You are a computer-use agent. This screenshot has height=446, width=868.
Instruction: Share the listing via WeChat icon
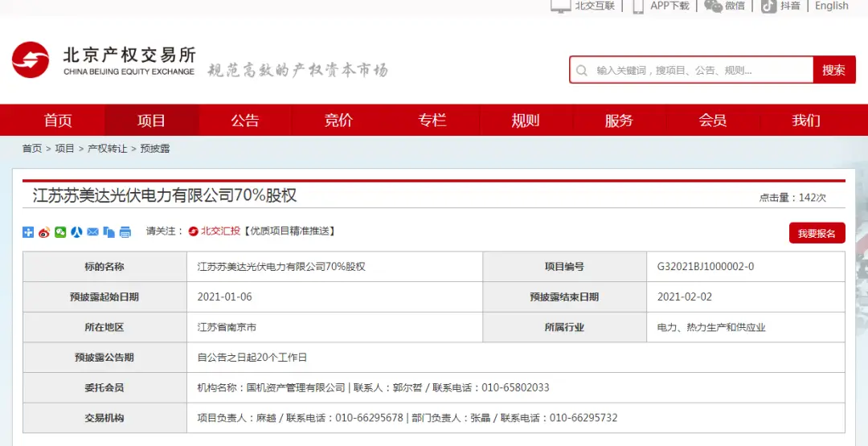[60, 232]
